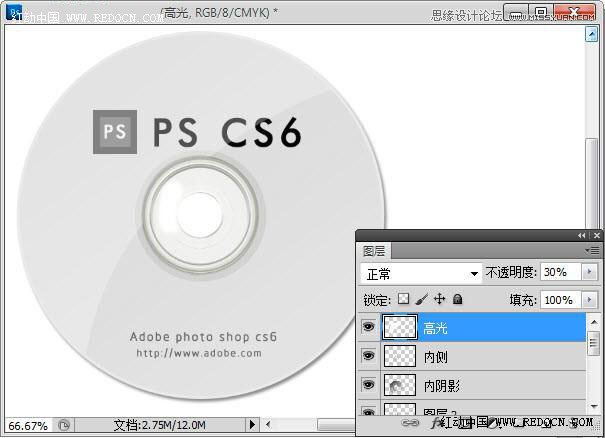The width and height of the screenshot is (605, 438).
Task: Lock transparent pixels for the layer
Action: [404, 299]
